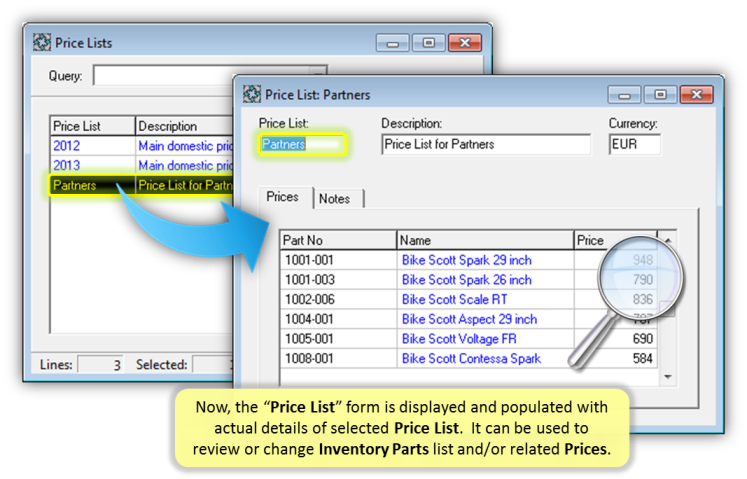Maximize the Price Lists window
Viewport: 747px width, 479px height.
coord(427,43)
